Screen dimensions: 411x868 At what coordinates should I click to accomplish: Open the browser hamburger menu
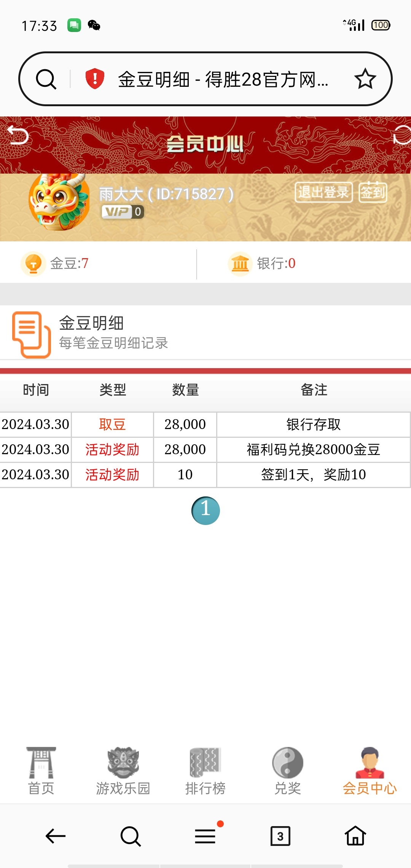click(x=205, y=836)
